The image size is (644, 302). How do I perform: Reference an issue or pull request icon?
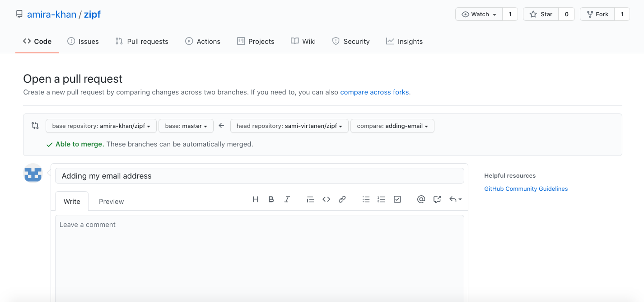pos(437,199)
